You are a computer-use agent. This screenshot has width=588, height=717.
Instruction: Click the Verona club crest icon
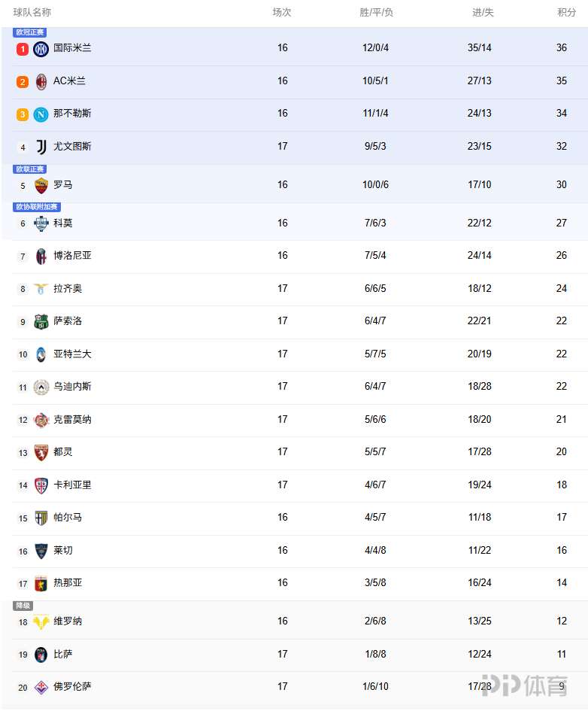click(x=41, y=621)
